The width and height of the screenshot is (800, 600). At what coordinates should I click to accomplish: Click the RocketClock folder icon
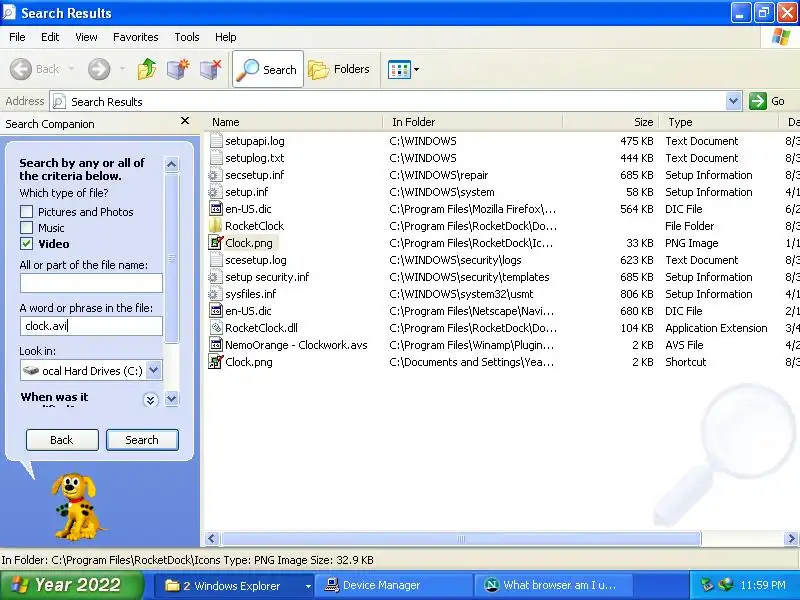[216, 226]
